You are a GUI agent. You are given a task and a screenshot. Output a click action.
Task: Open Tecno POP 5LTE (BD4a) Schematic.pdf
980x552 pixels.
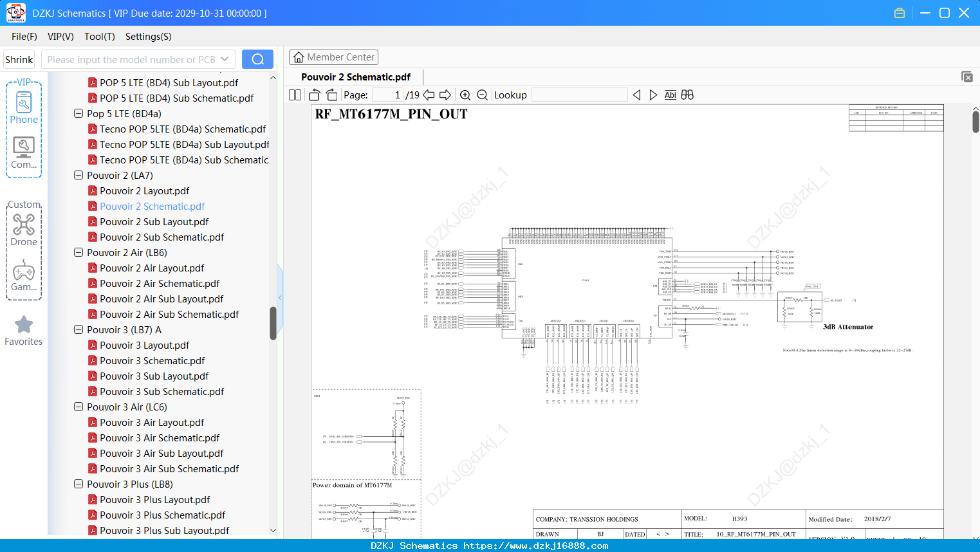tap(183, 129)
